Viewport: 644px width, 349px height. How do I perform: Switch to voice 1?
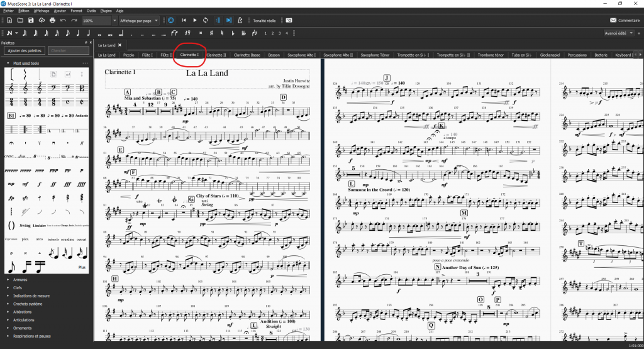coord(265,33)
